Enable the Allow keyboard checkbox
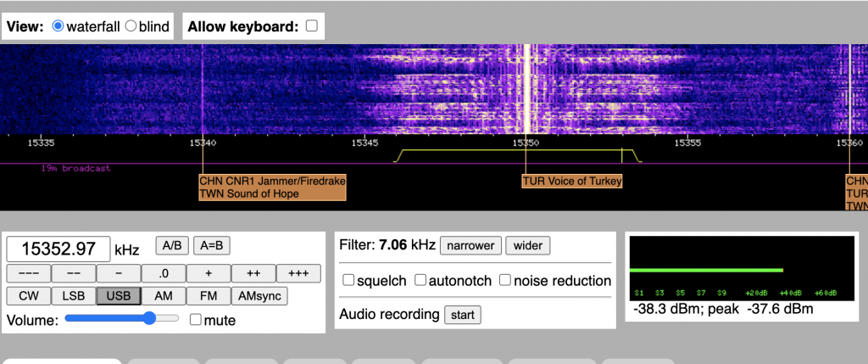Viewport: 868px width, 364px height. click(x=311, y=26)
